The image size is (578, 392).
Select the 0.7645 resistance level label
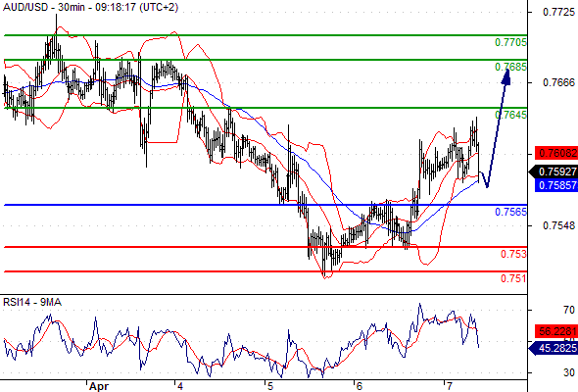[x=510, y=115]
